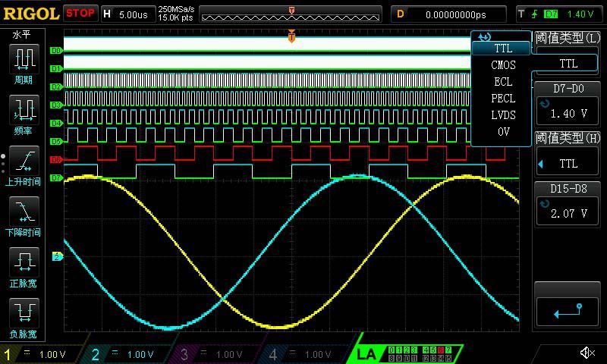The height and width of the screenshot is (364, 607).
Task: Click the orange trigger position marker
Action: 291,36
